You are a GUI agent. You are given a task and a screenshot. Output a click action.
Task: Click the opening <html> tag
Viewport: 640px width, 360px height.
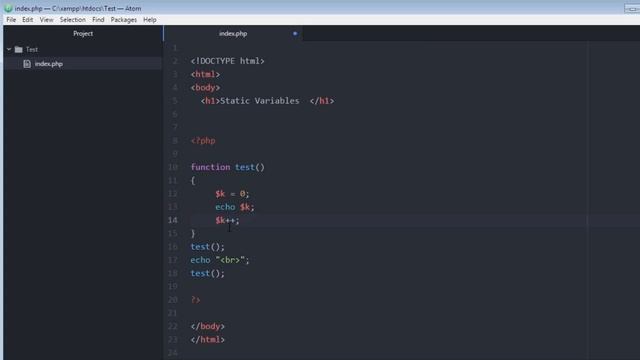pos(205,74)
